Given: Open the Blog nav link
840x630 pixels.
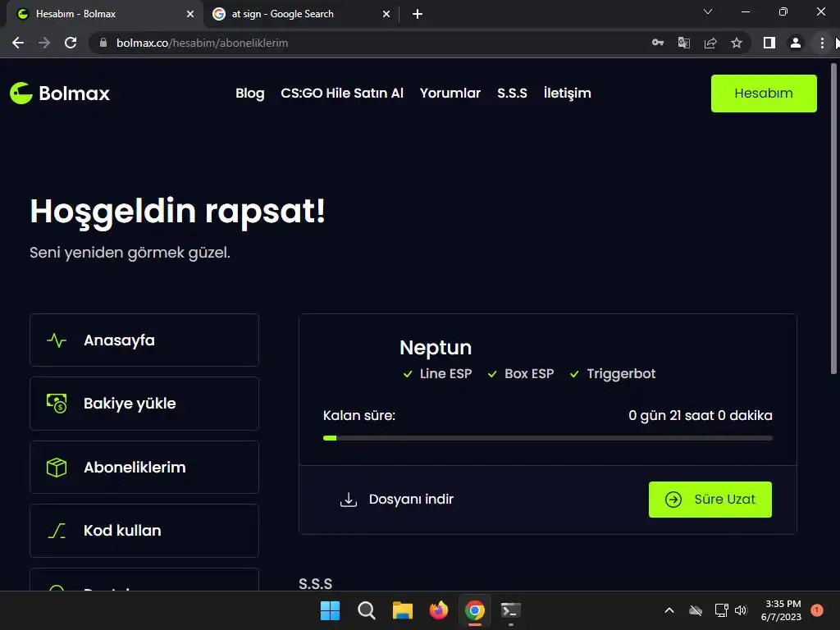Looking at the screenshot, I should coord(250,94).
